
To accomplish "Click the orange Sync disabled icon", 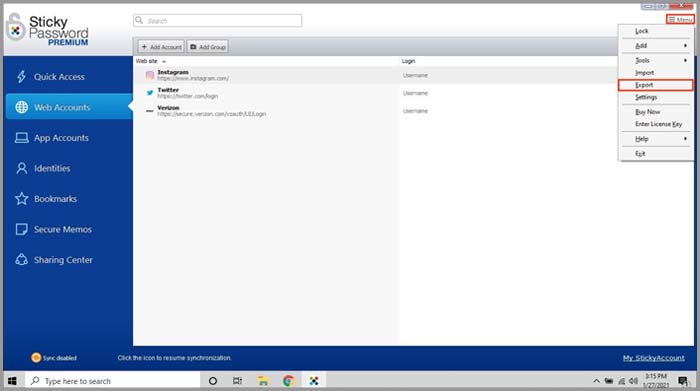I will click(x=36, y=358).
